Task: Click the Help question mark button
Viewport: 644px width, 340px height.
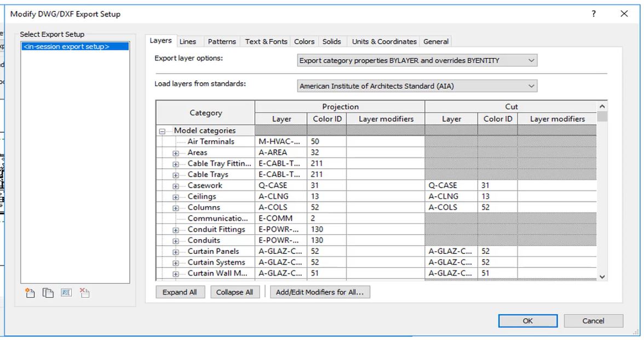Action: point(594,14)
